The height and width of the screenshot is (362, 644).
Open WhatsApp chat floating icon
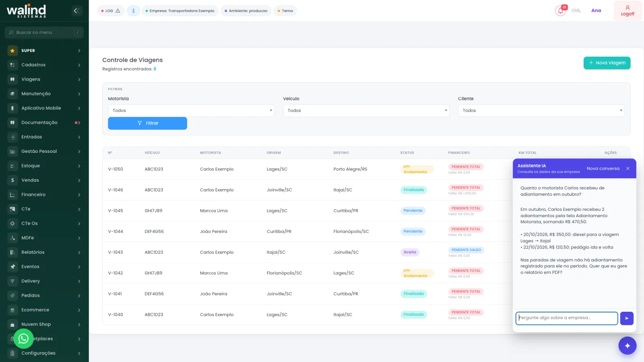click(23, 339)
